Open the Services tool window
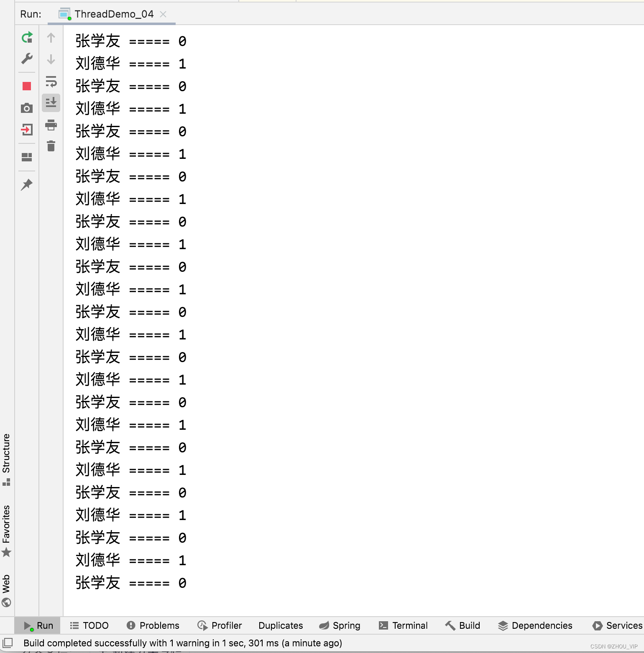Viewport: 644px width, 653px height. pyautogui.click(x=618, y=625)
